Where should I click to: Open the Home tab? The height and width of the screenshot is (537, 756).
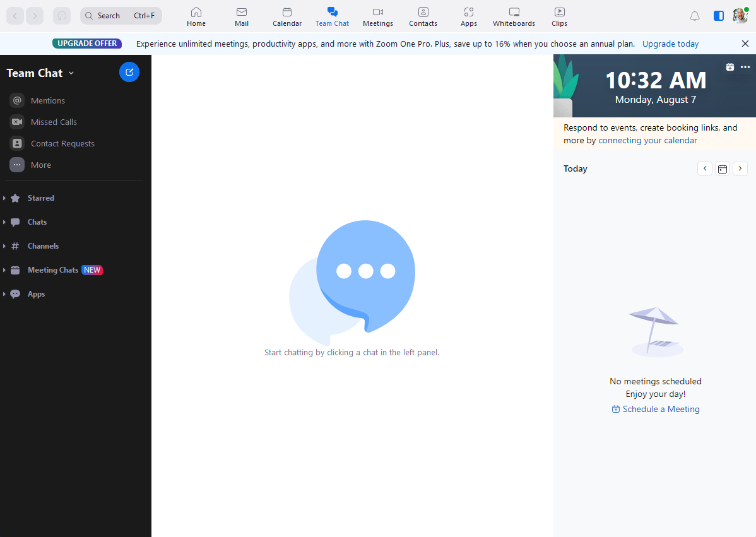(x=196, y=17)
